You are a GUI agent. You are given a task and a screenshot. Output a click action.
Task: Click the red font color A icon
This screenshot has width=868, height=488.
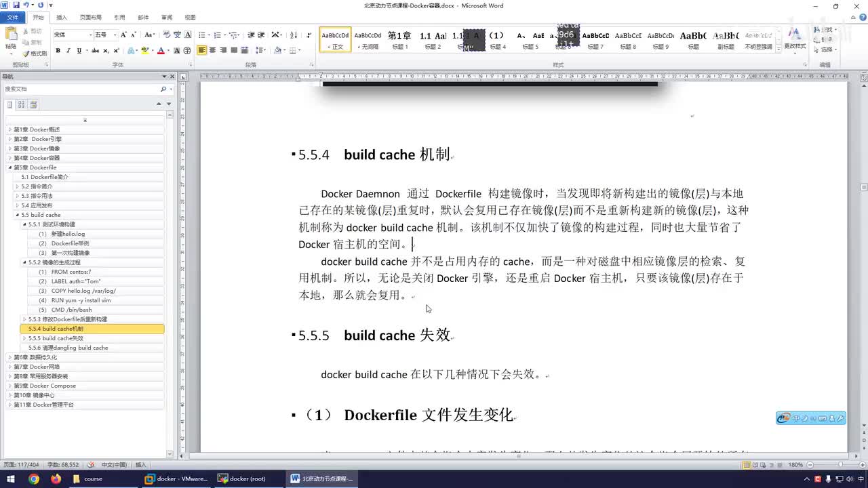point(161,51)
